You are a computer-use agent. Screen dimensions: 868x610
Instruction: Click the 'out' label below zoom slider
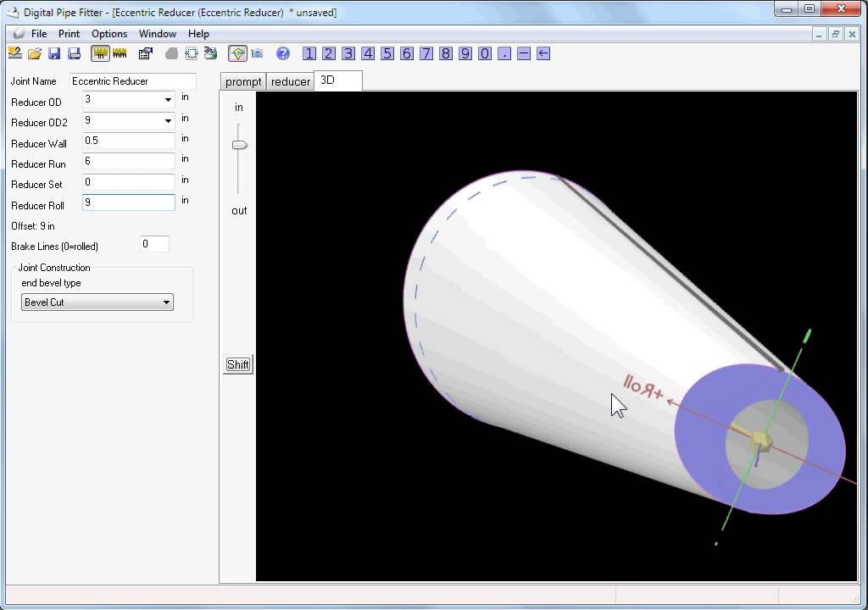239,210
